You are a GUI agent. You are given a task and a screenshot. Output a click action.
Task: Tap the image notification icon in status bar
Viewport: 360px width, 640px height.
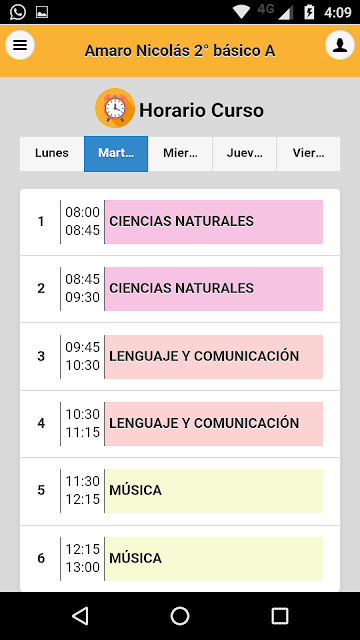[x=42, y=12]
